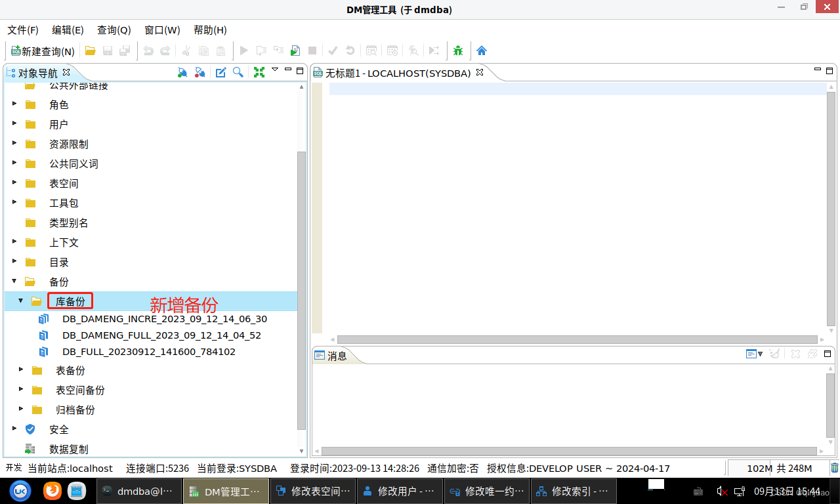Select the 无标题1 - LOCALHOST(SYSDBA) tab
The width and height of the screenshot is (840, 504).
coord(398,73)
